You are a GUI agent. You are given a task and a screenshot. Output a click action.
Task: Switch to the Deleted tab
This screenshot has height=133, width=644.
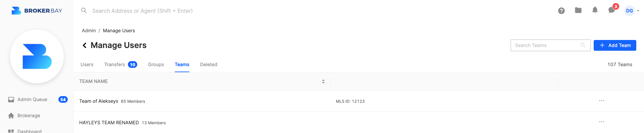coord(209,64)
